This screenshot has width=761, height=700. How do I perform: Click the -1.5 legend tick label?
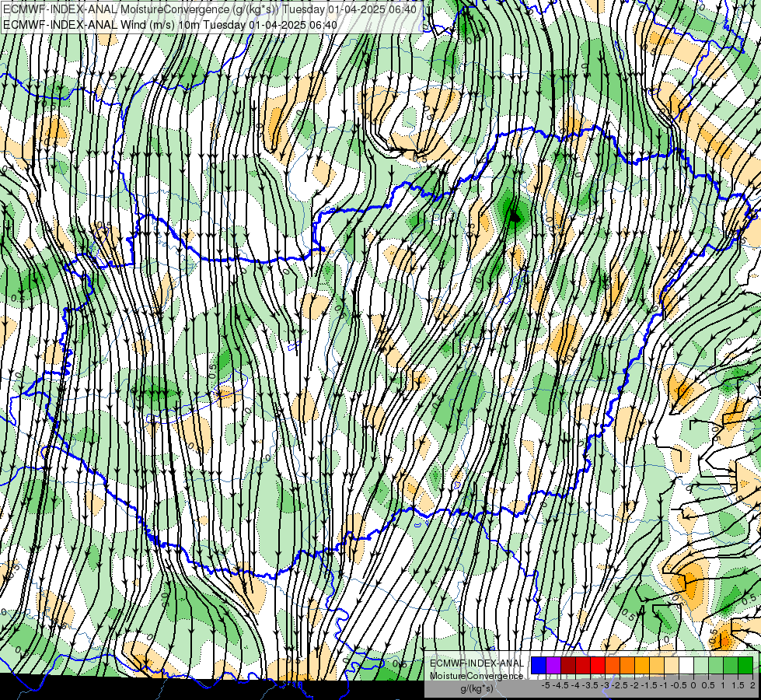tap(649, 685)
